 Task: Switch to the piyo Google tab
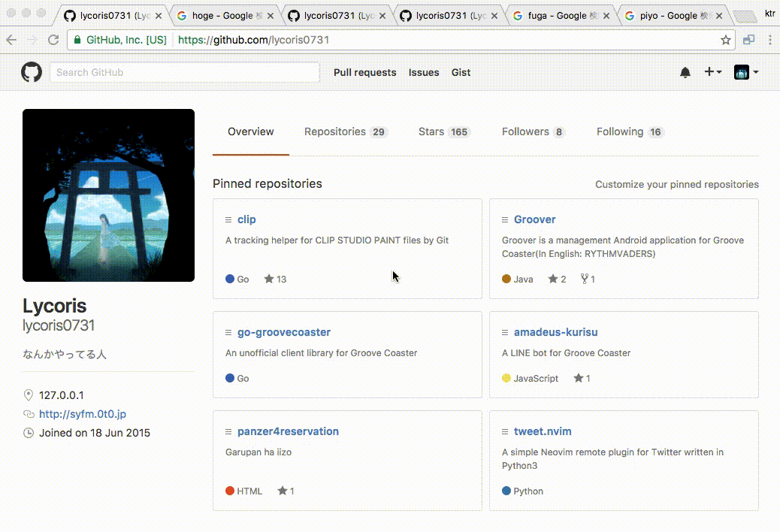674,16
